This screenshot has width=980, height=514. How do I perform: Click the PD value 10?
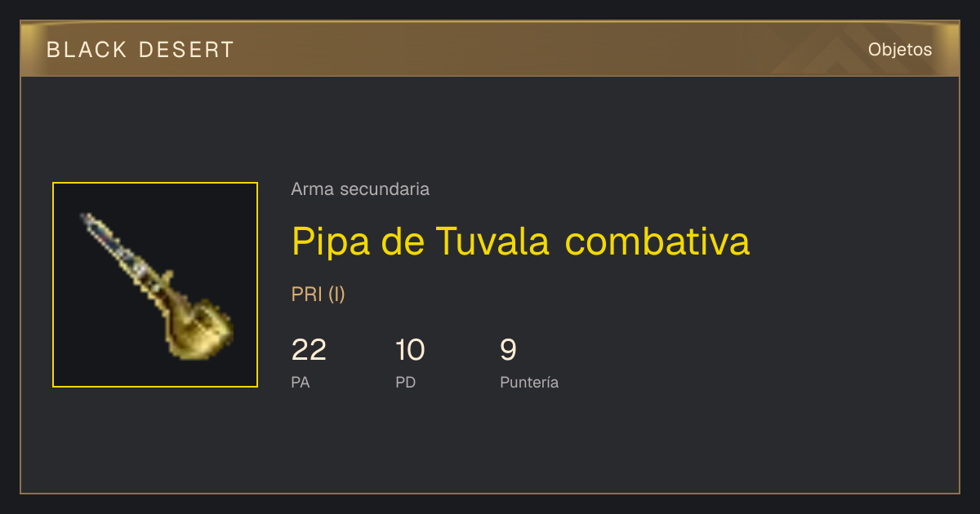pyautogui.click(x=410, y=350)
